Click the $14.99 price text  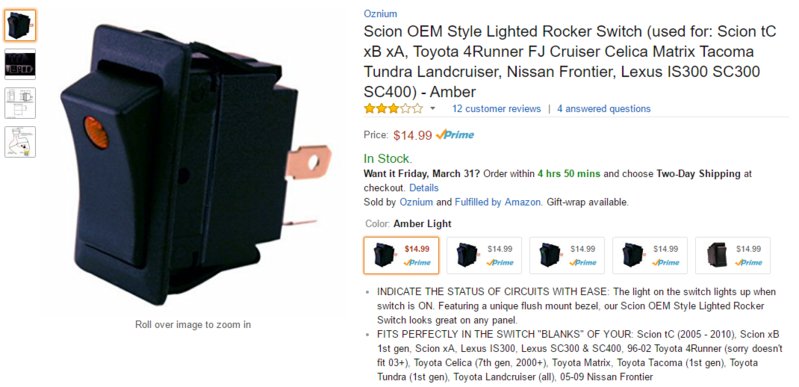tap(413, 135)
